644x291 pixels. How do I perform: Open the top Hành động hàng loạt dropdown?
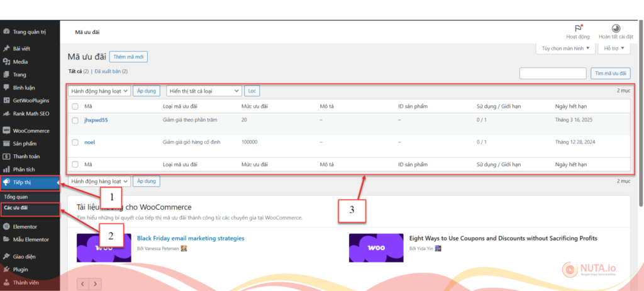tap(99, 91)
